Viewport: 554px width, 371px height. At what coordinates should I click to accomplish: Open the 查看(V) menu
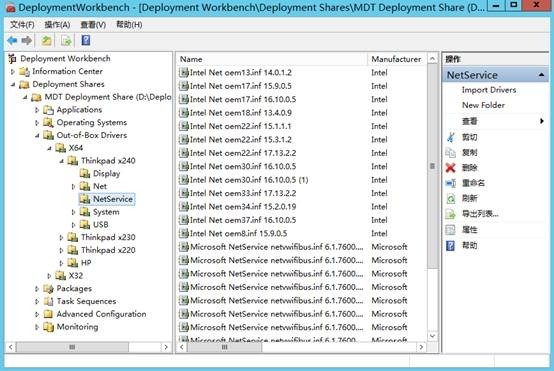(x=93, y=25)
